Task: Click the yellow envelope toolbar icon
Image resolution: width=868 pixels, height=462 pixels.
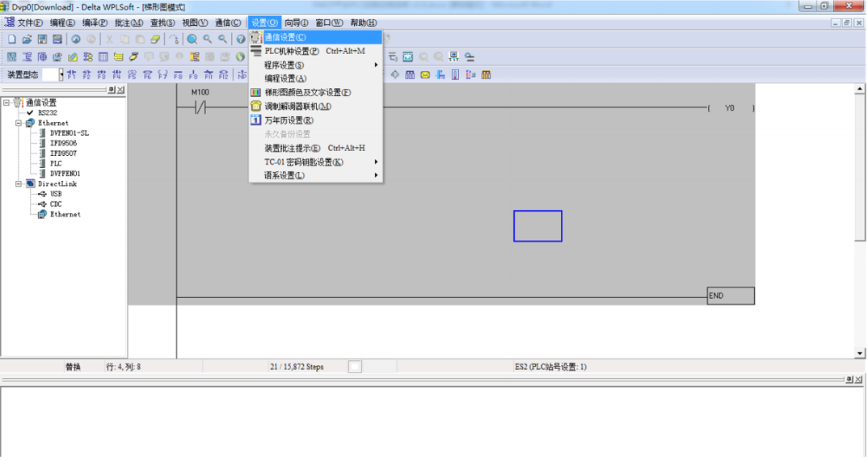Action: click(425, 74)
